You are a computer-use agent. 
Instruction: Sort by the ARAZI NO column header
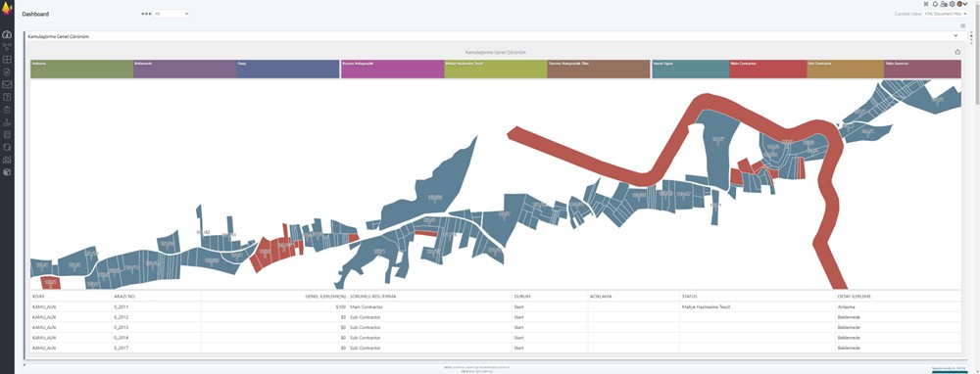156,297
